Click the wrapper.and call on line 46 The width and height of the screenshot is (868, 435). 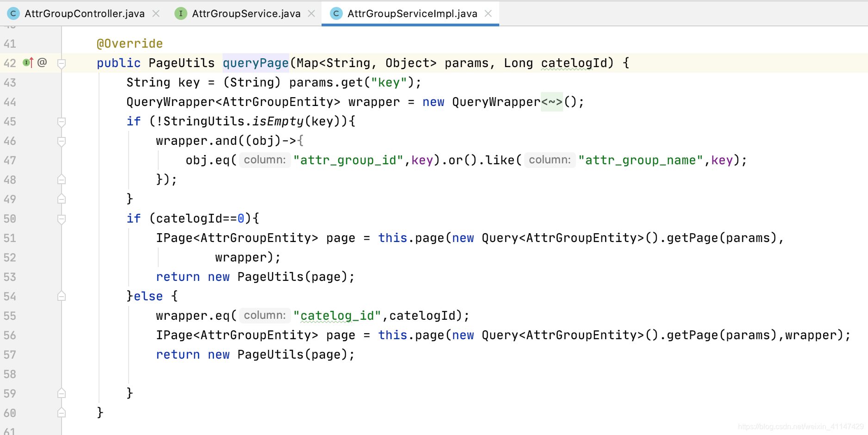[197, 141]
